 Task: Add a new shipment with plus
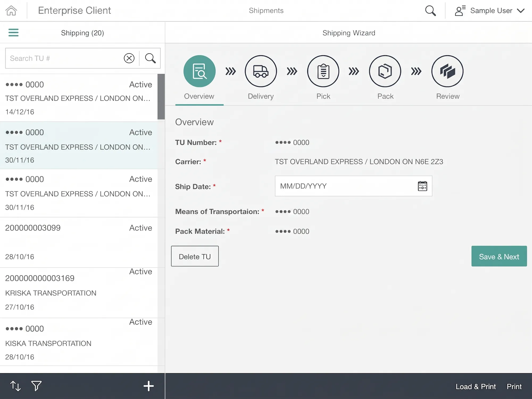pos(148,386)
